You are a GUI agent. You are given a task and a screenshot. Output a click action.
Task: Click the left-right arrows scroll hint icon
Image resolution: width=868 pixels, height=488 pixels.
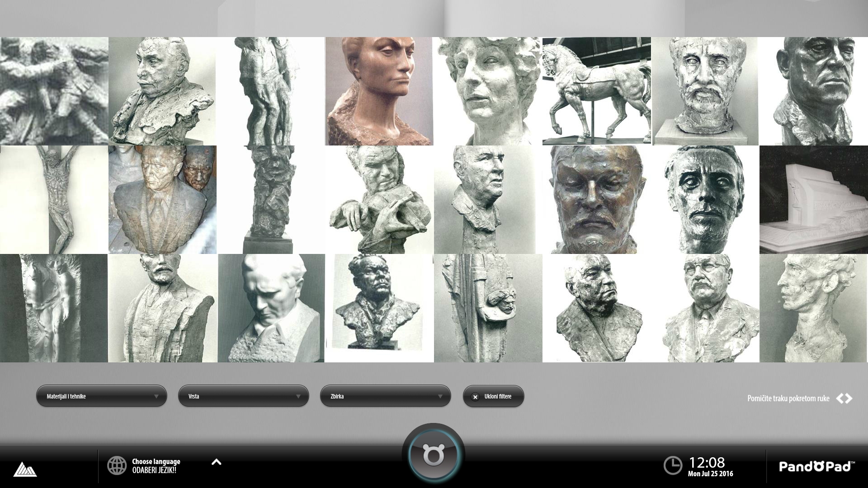pyautogui.click(x=844, y=399)
